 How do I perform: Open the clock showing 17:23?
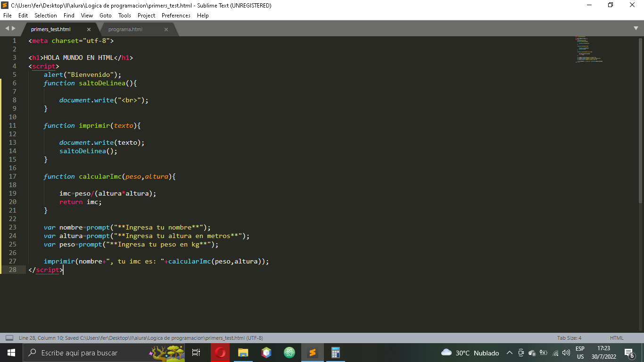click(603, 353)
